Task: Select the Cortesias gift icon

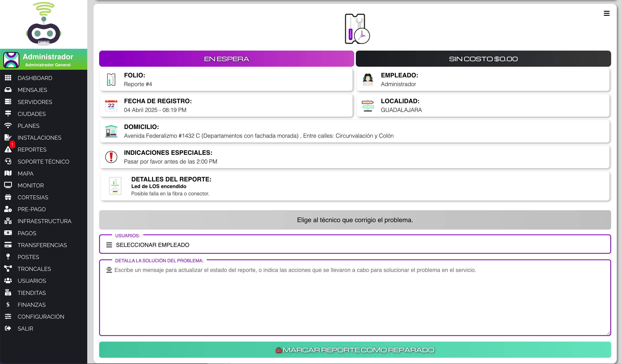Action: point(8,197)
